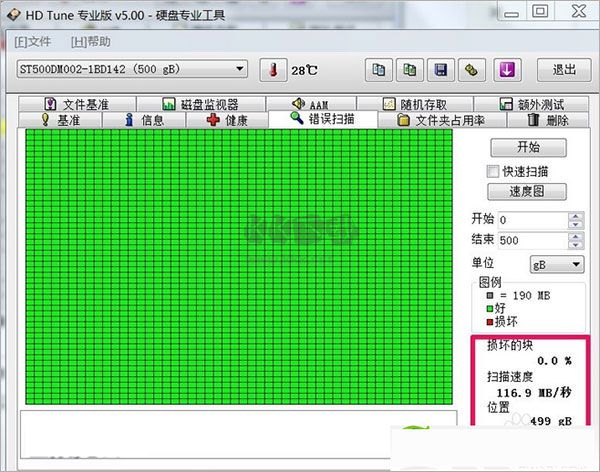This screenshot has width=600, height=472.
Task: Click the purple download arrow icon
Action: [507, 70]
